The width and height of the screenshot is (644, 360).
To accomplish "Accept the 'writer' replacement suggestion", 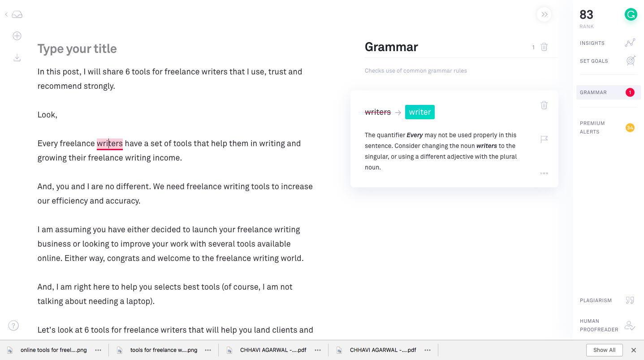I will [419, 112].
